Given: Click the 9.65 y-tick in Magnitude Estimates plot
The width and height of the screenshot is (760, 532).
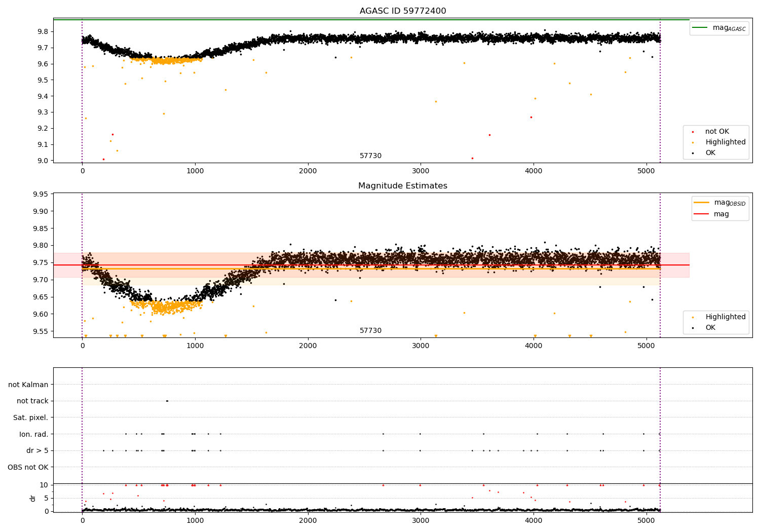Looking at the screenshot, I should pyautogui.click(x=41, y=297).
